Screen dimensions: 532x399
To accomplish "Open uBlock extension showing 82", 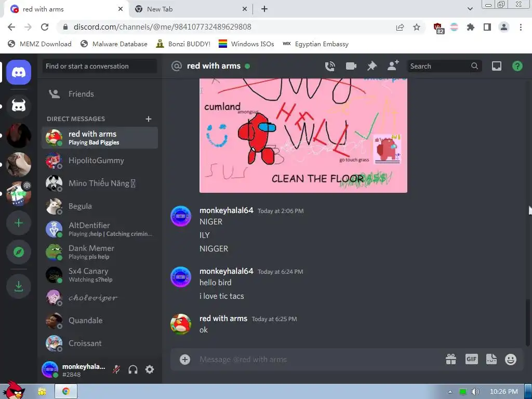I will [438, 28].
